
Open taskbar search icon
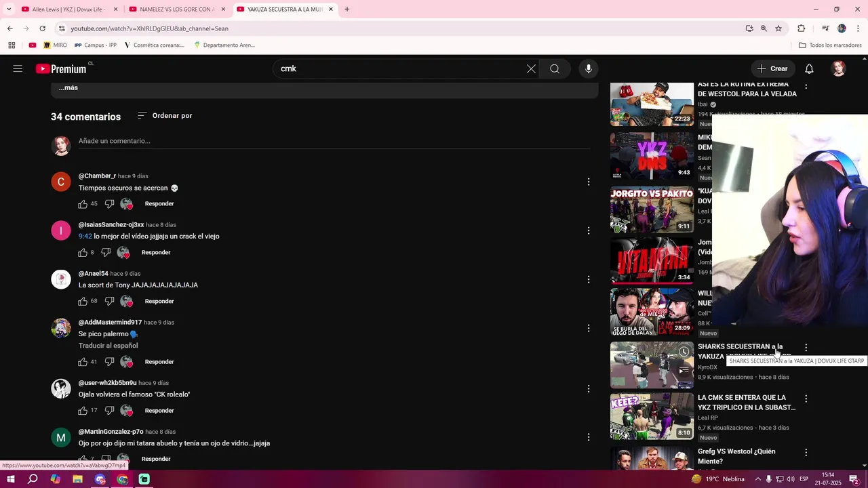(33, 479)
